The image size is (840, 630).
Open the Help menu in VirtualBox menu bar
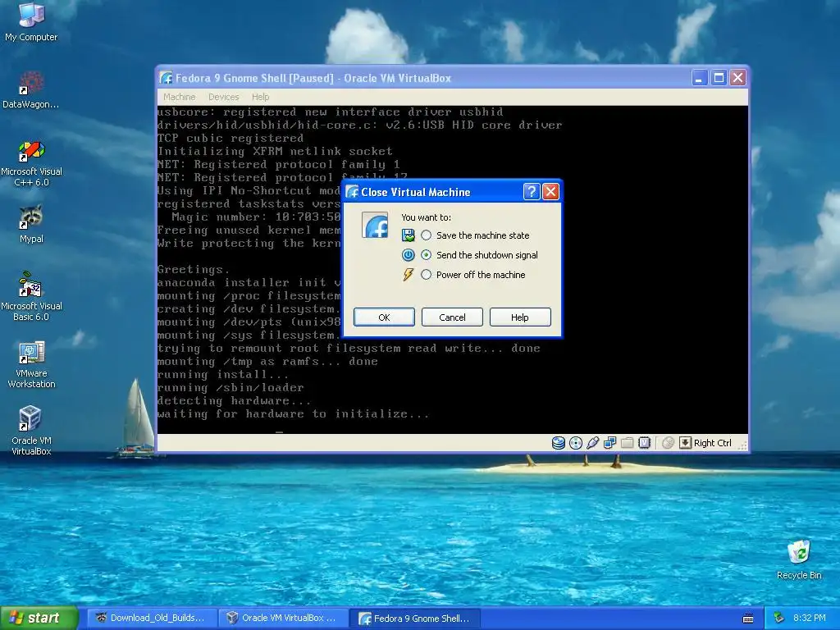[x=260, y=97]
